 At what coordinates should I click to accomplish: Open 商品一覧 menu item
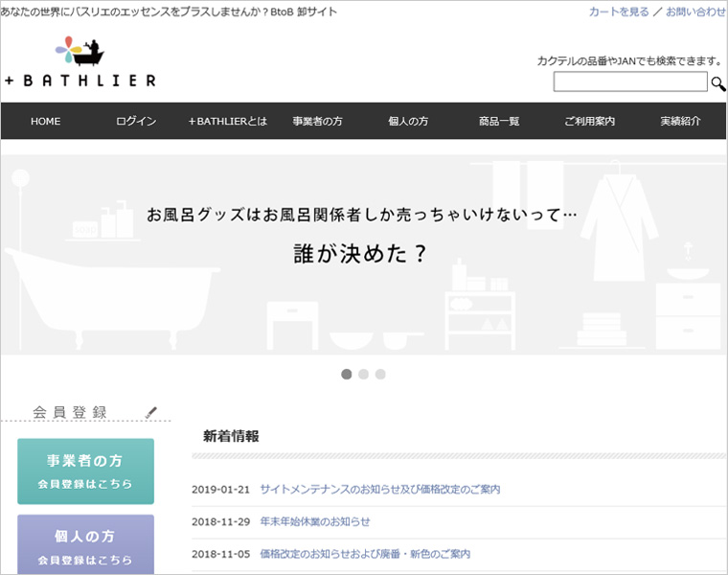[x=499, y=121]
